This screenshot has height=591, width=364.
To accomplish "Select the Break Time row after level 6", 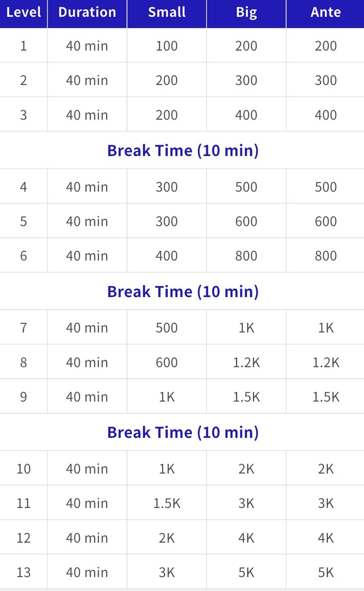I will click(x=183, y=291).
